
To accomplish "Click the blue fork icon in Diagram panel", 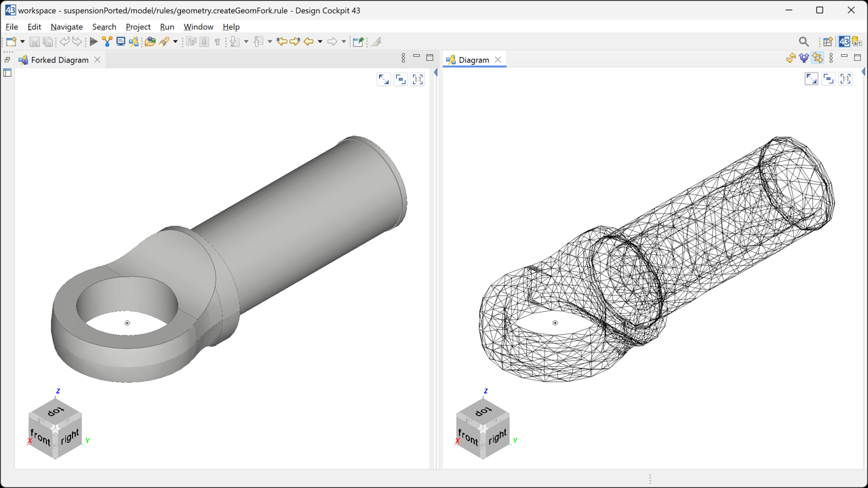I will (804, 58).
